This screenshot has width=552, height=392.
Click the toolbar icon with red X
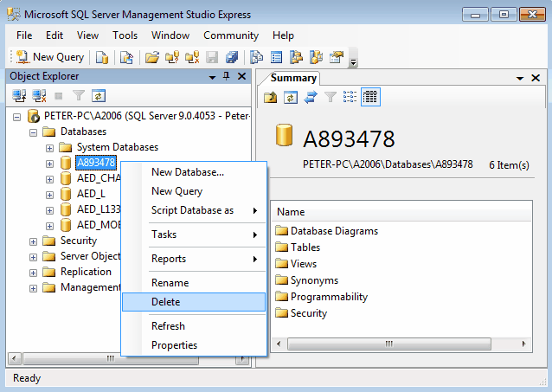pyautogui.click(x=192, y=57)
